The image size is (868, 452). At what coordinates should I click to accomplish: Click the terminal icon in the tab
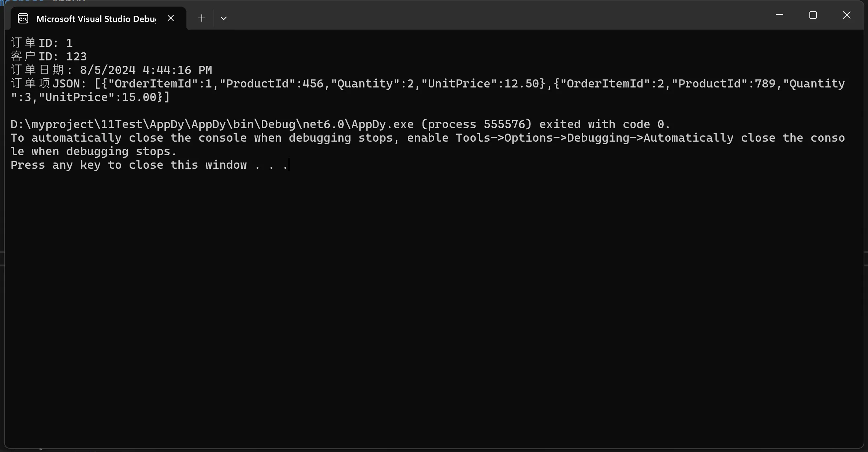[23, 19]
